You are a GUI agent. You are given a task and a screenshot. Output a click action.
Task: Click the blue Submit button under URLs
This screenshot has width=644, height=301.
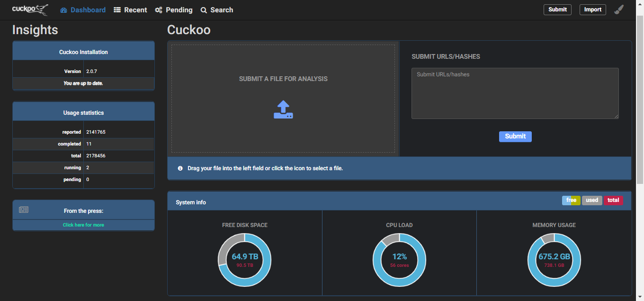(x=515, y=137)
